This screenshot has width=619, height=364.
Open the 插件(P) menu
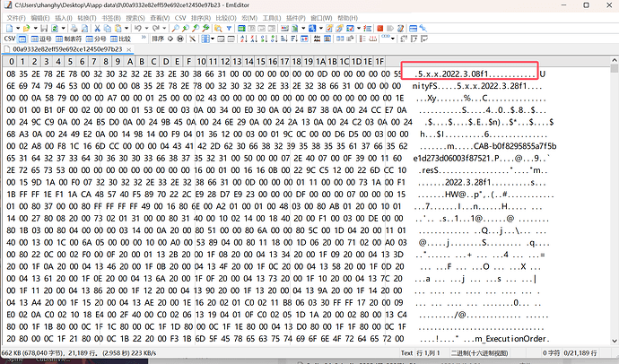coord(296,18)
